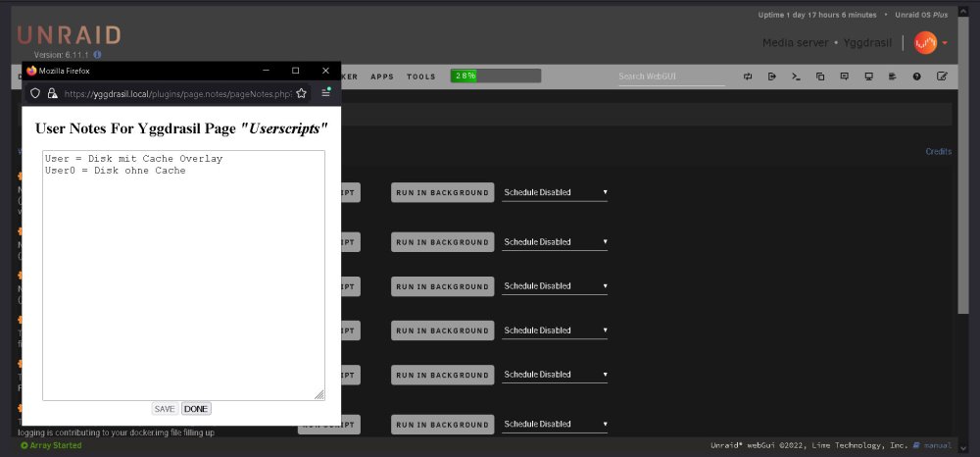Screen dimensions: 980x457
Task: Toggle the Help question-mark icon
Action: (917, 76)
